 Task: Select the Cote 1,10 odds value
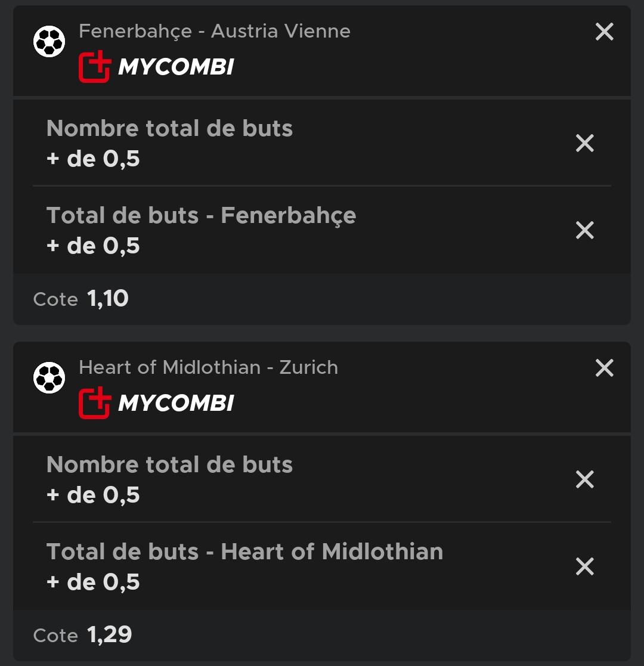point(107,299)
